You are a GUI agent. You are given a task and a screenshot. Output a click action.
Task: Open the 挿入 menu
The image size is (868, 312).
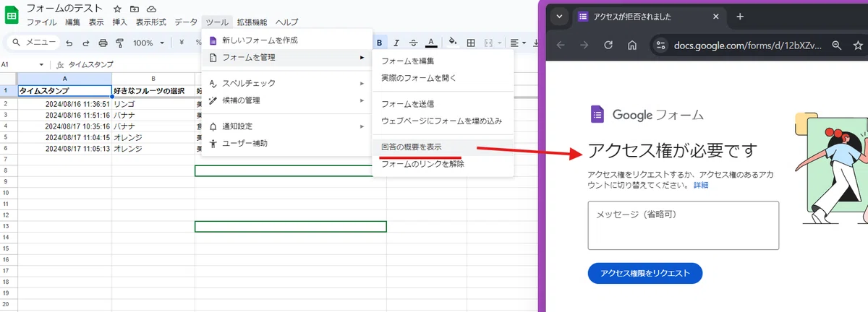coord(120,22)
